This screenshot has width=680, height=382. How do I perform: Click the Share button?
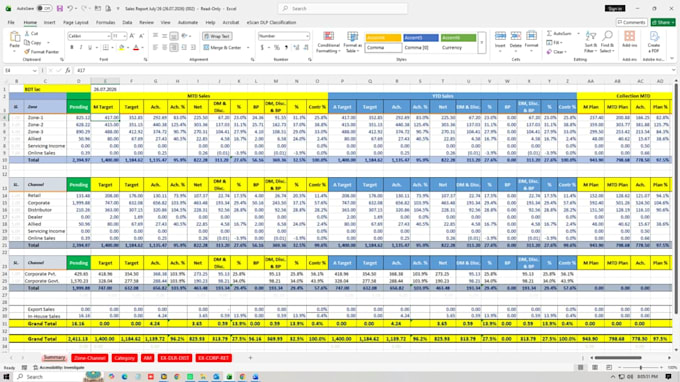(x=663, y=23)
